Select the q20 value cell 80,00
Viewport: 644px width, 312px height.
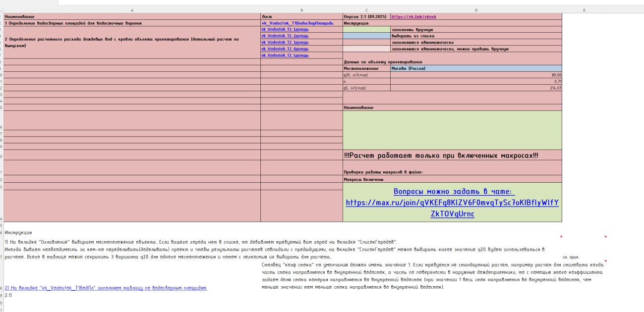tap(476, 75)
